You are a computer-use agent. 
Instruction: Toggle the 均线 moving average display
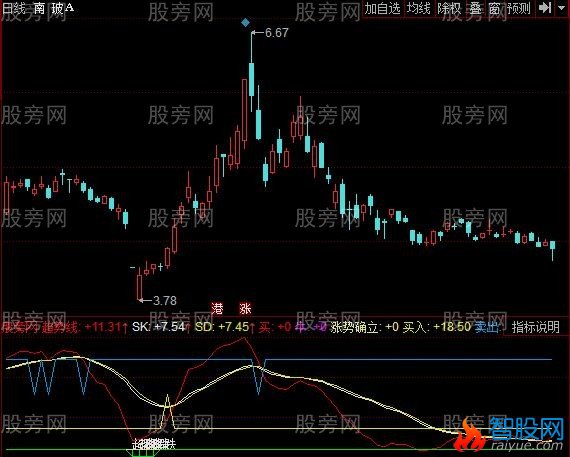click(x=418, y=8)
